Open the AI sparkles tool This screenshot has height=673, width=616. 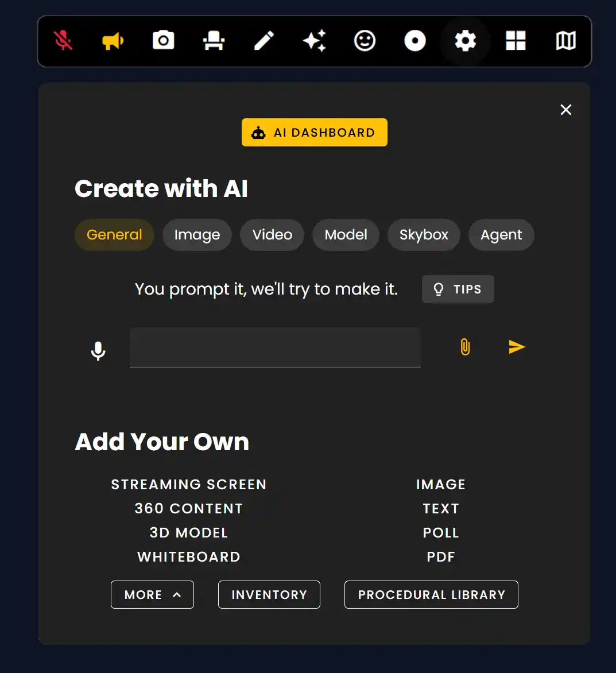pyautogui.click(x=315, y=41)
